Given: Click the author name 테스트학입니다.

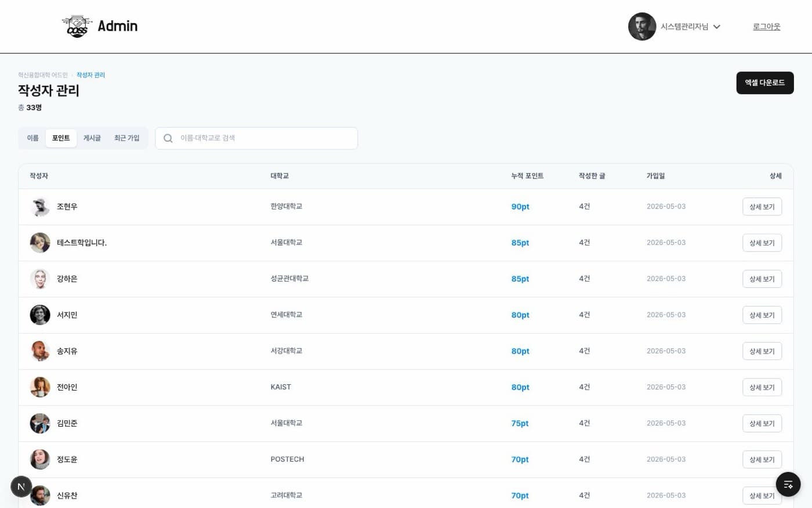Looking at the screenshot, I should point(82,243).
